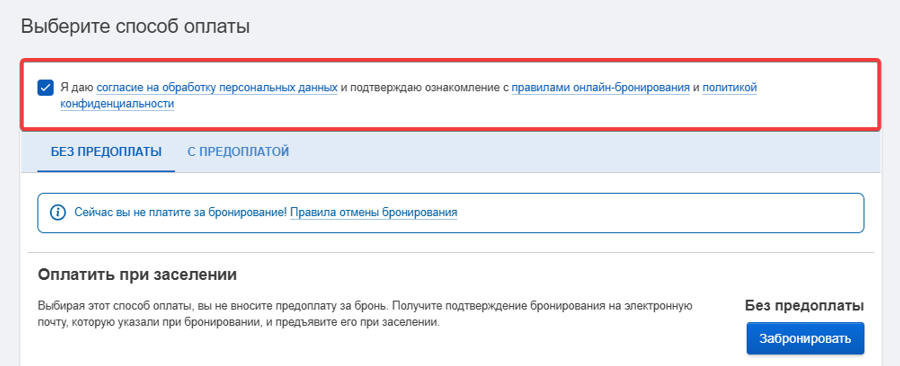900x366 pixels.
Task: Click the info icon in the notice box
Action: pos(58,213)
